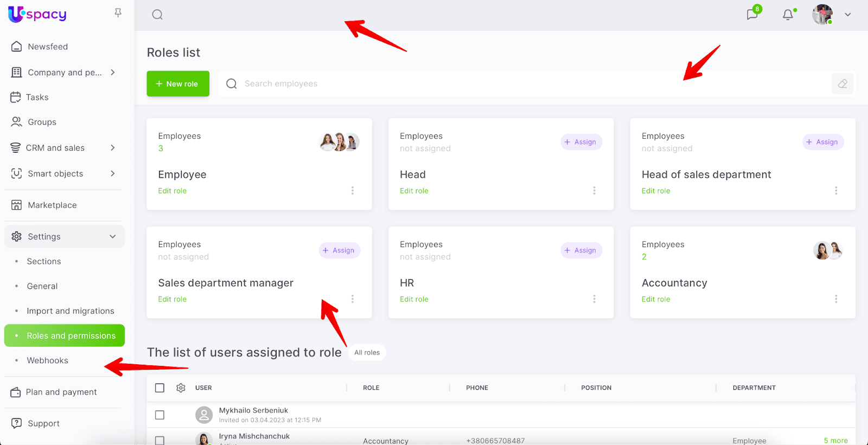
Task: Go to Webhooks settings
Action: (48, 360)
